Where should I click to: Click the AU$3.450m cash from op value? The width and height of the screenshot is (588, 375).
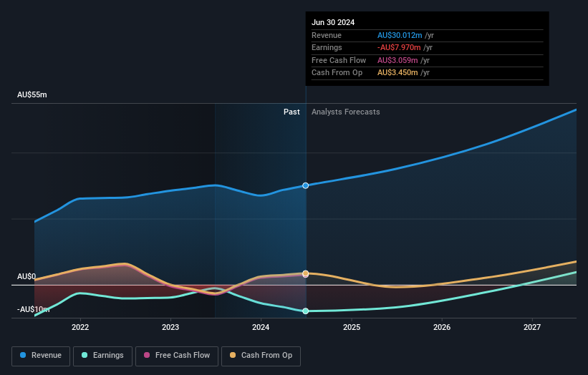(397, 73)
